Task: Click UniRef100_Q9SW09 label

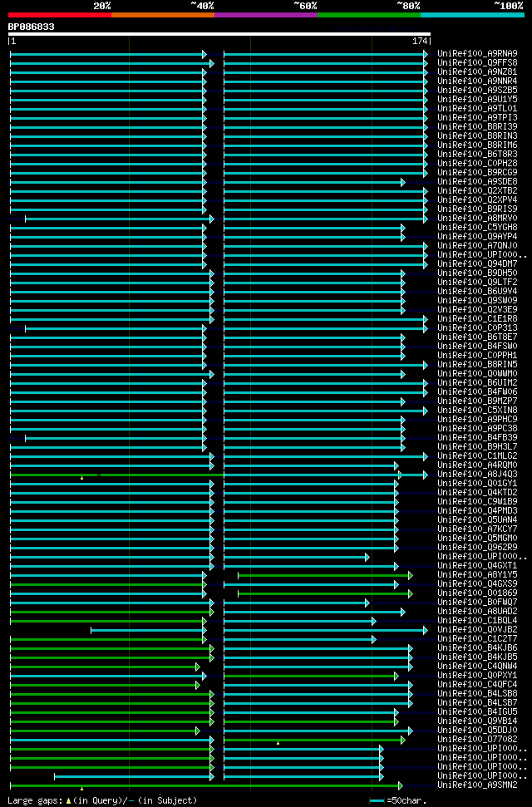Action: tap(477, 301)
